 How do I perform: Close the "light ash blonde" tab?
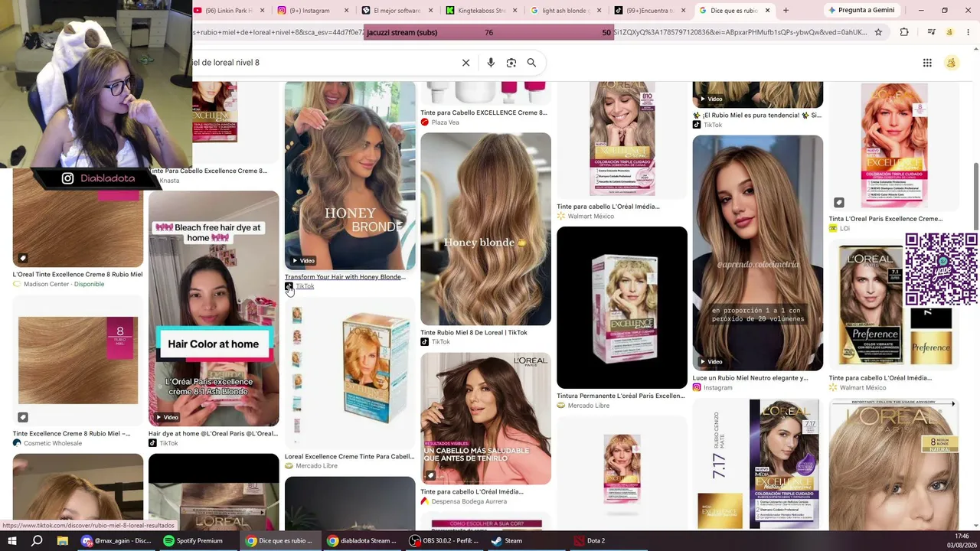click(599, 11)
